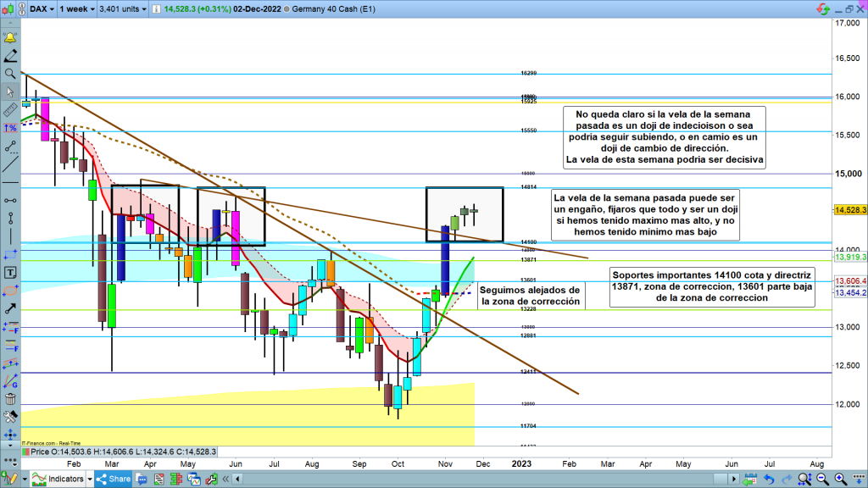Open the DAX instrument dropdown
The width and height of the screenshot is (868, 488).
click(x=39, y=8)
